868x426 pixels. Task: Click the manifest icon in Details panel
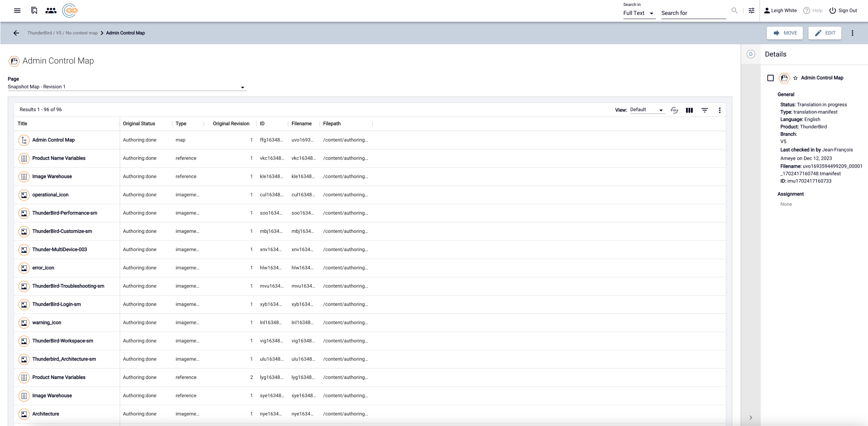[x=784, y=78]
